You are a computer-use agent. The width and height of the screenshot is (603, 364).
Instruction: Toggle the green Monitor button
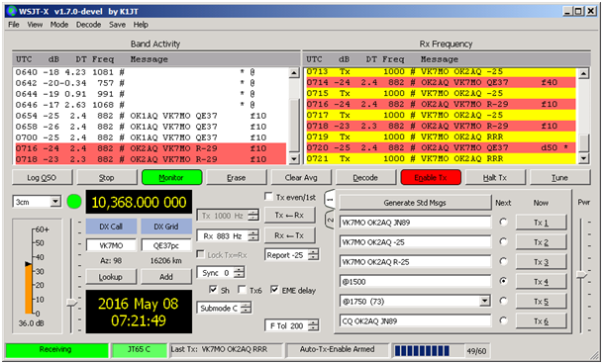pyautogui.click(x=171, y=178)
